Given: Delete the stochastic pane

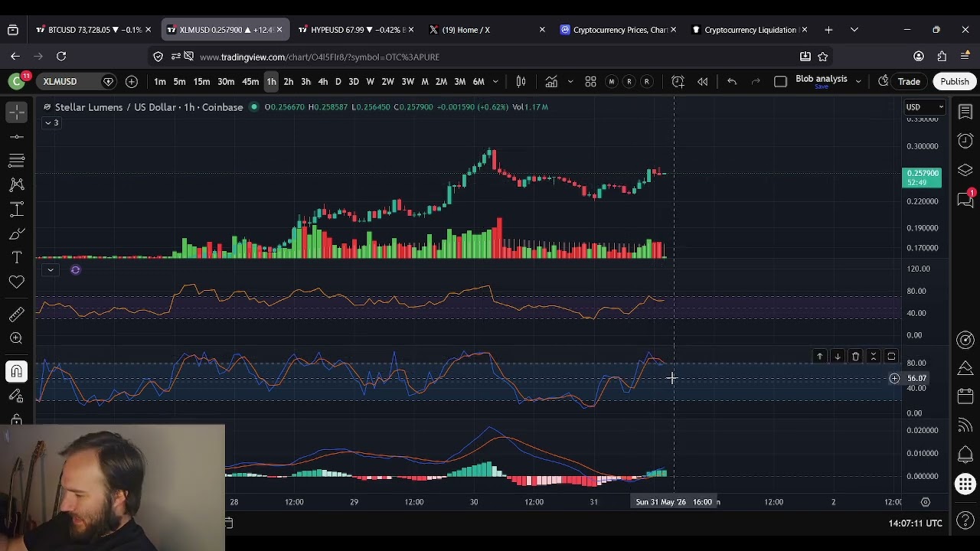Looking at the screenshot, I should pos(855,357).
